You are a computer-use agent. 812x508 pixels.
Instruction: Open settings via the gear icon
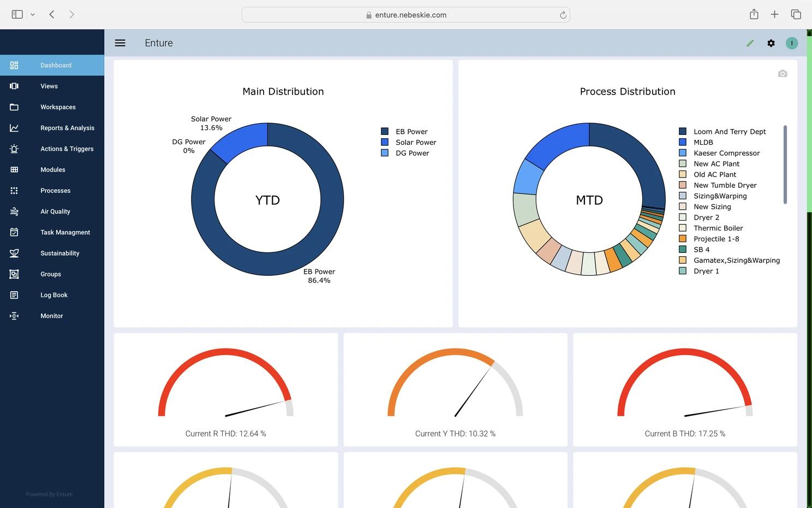[771, 43]
